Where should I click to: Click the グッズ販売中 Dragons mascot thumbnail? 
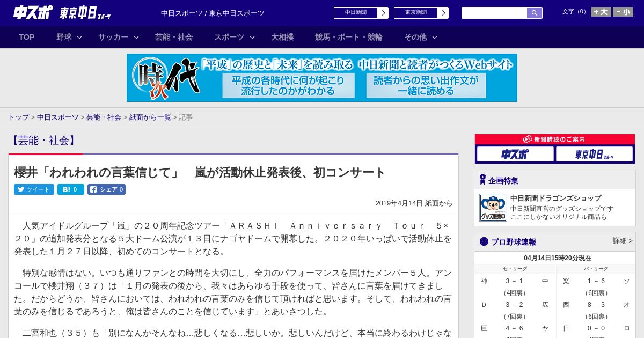point(493,208)
